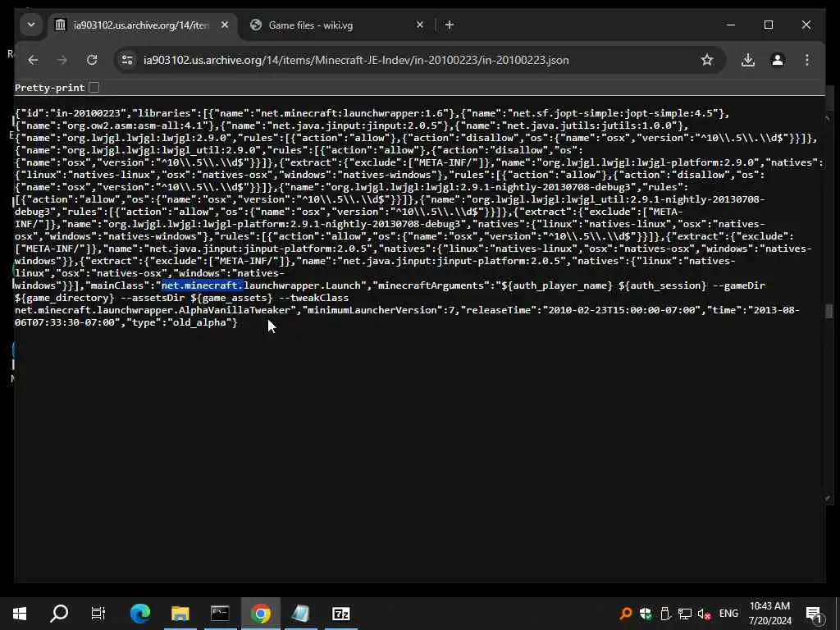This screenshot has height=630, width=840.
Task: Open Task View on taskbar
Action: click(98, 614)
